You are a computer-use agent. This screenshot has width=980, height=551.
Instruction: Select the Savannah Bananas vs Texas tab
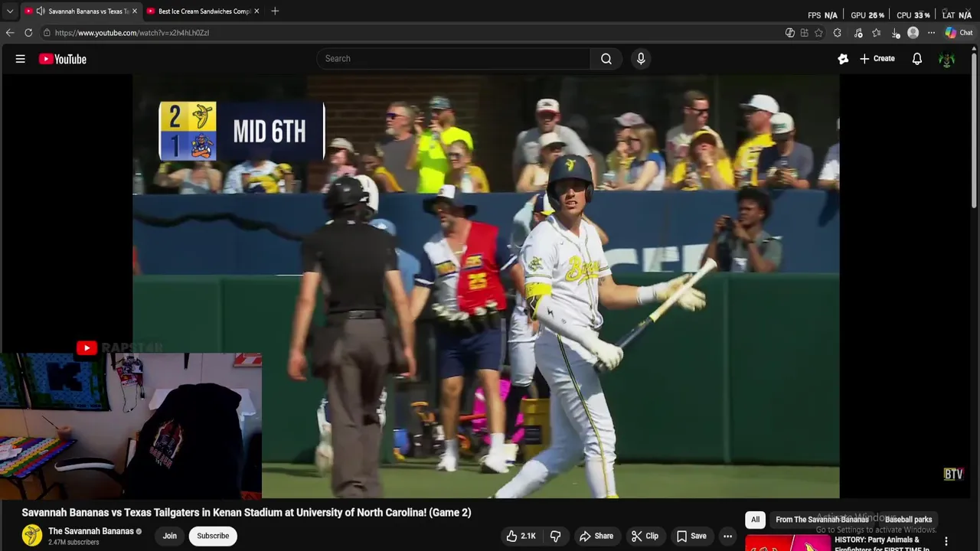click(83, 11)
